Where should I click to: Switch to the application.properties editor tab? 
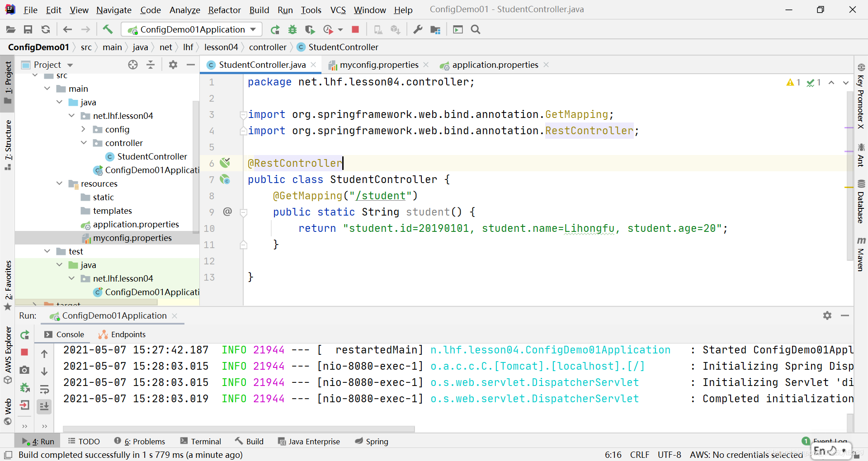point(495,65)
